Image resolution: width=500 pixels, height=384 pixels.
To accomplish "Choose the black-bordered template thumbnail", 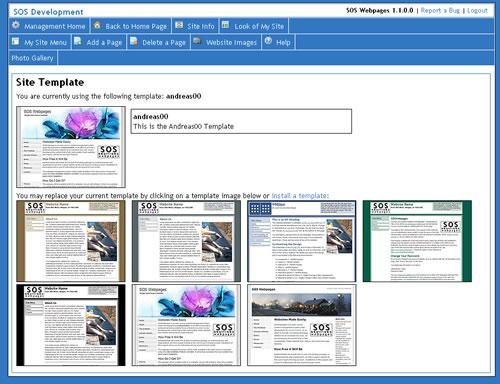I will click(x=71, y=325).
